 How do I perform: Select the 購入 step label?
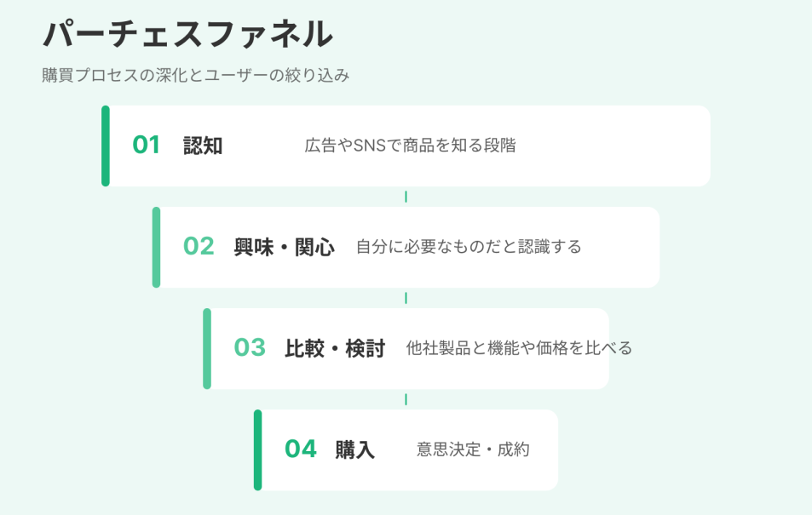[354, 449]
